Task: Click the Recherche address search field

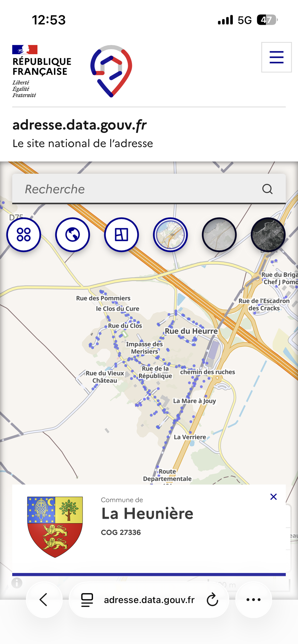Action: (x=139, y=189)
